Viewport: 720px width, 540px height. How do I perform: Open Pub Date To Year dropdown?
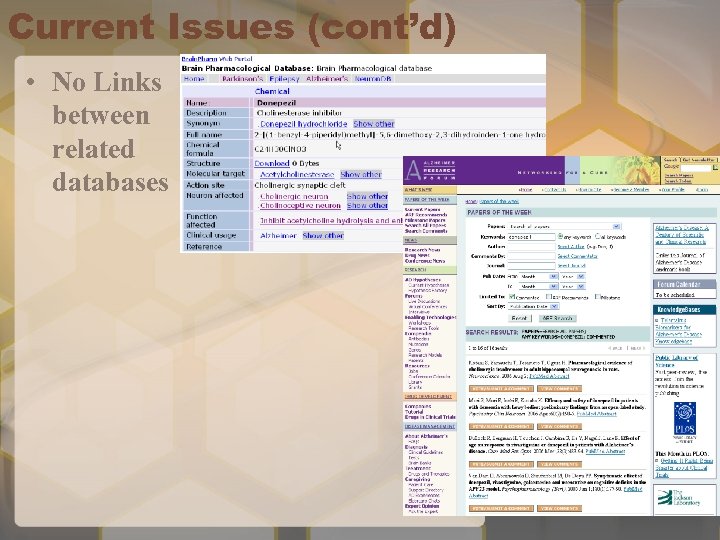tap(573, 286)
